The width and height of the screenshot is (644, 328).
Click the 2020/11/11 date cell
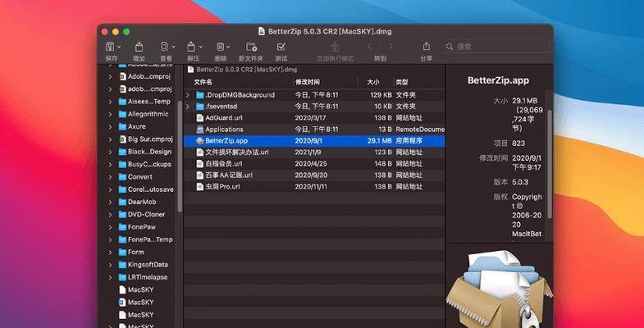pos(310,186)
